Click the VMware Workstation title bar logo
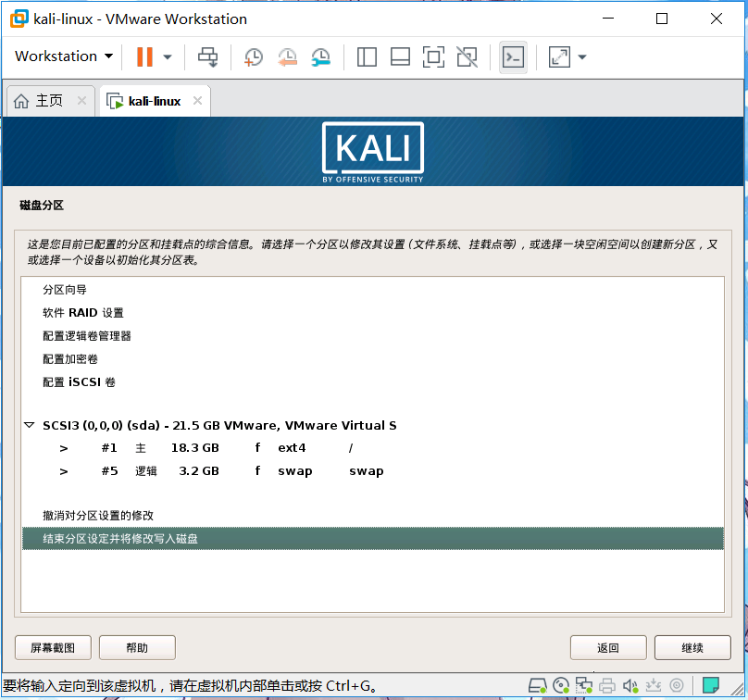 [x=19, y=19]
